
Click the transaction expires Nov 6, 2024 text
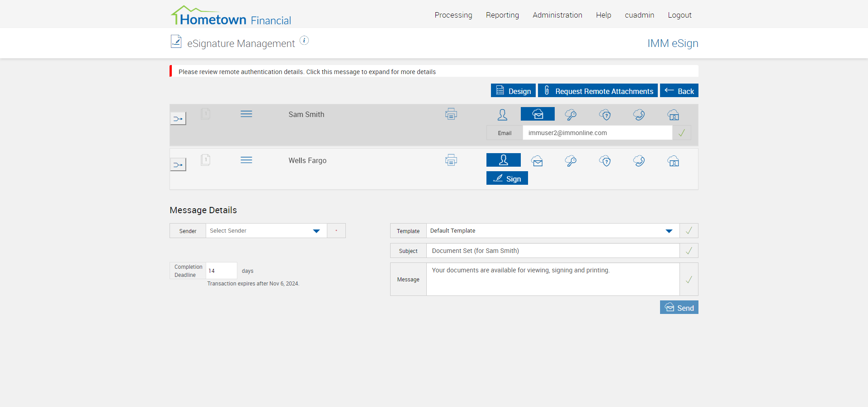point(253,284)
